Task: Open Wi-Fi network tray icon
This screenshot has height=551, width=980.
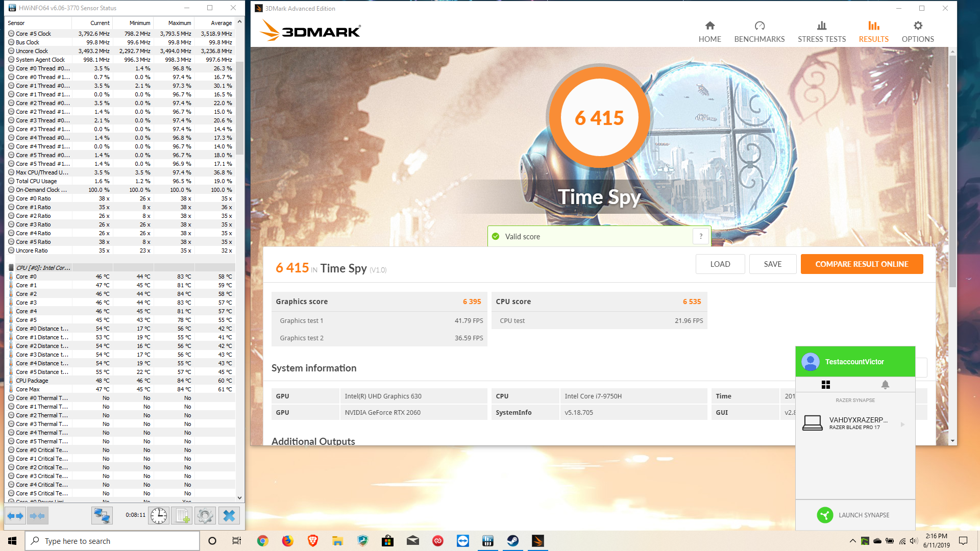Action: pyautogui.click(x=902, y=541)
